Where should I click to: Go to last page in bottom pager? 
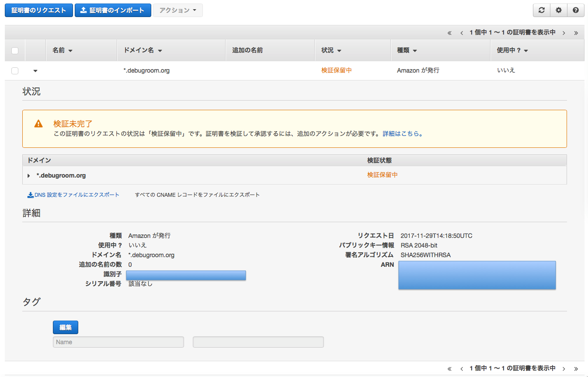(576, 369)
